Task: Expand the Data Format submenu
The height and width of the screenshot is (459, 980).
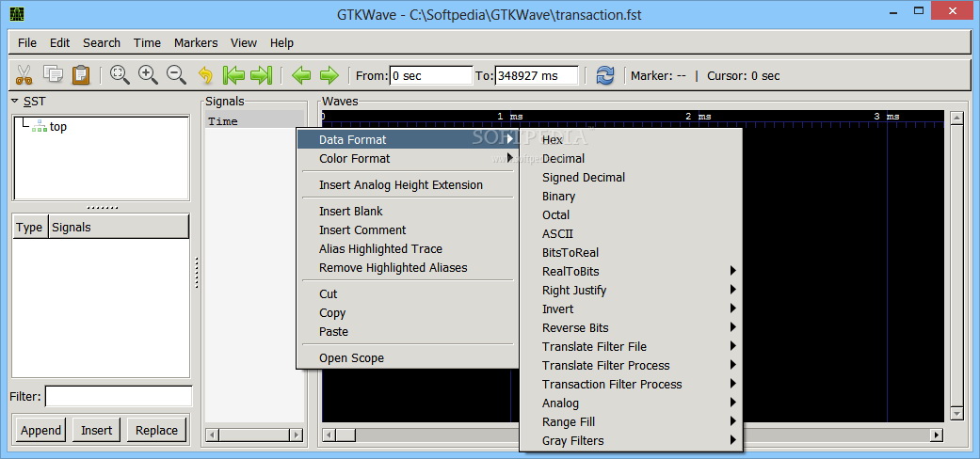Action: 408,139
